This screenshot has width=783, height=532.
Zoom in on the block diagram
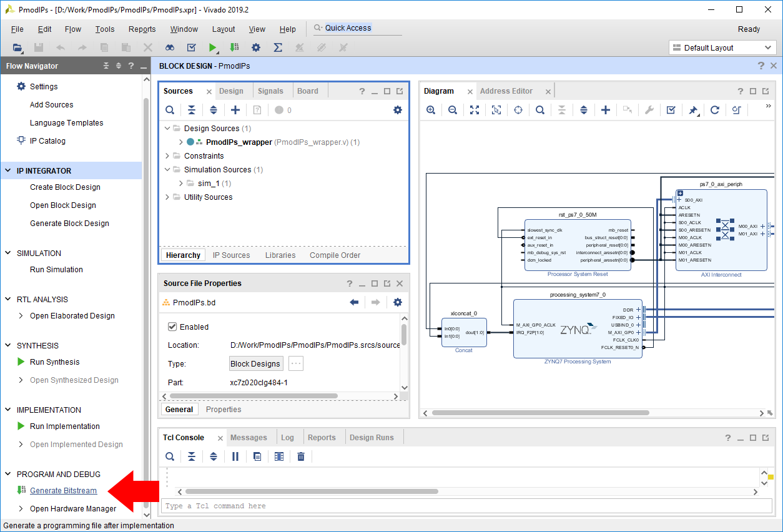(x=431, y=110)
